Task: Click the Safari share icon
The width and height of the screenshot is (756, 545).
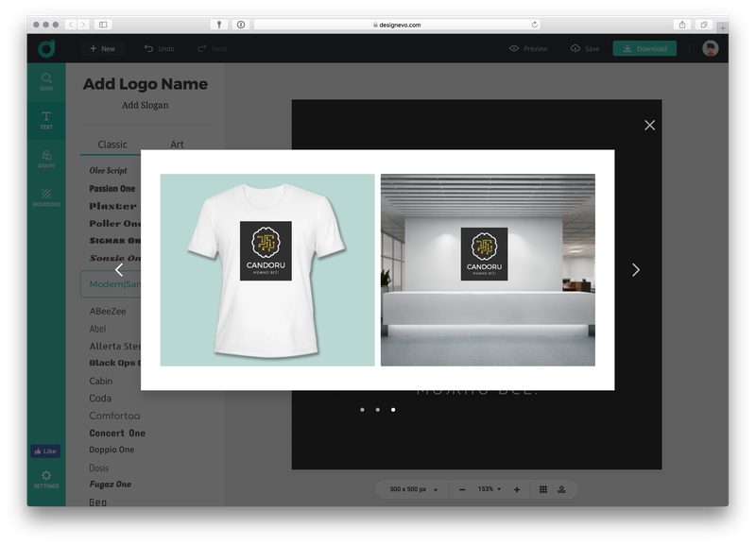Action: [x=682, y=25]
